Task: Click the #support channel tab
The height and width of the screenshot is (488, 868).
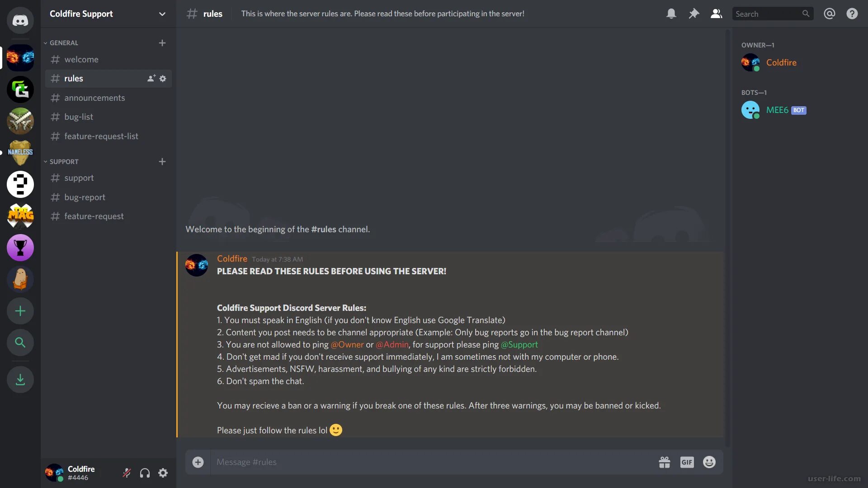Action: pos(79,178)
